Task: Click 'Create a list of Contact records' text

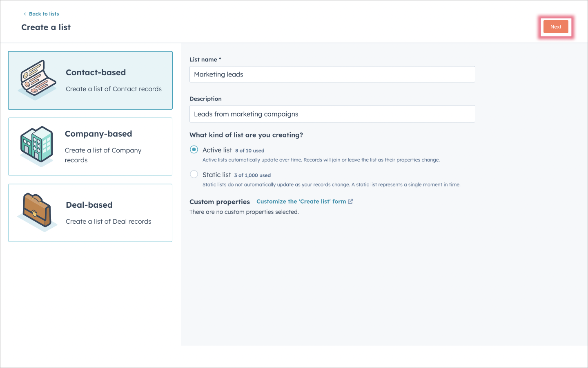Action: pyautogui.click(x=114, y=89)
